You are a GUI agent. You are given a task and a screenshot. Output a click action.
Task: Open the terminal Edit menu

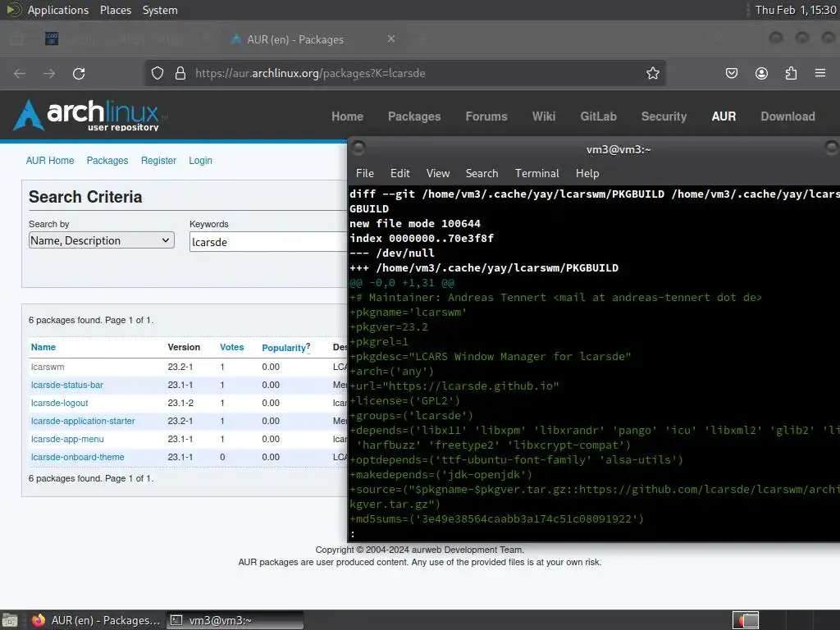[x=400, y=173]
